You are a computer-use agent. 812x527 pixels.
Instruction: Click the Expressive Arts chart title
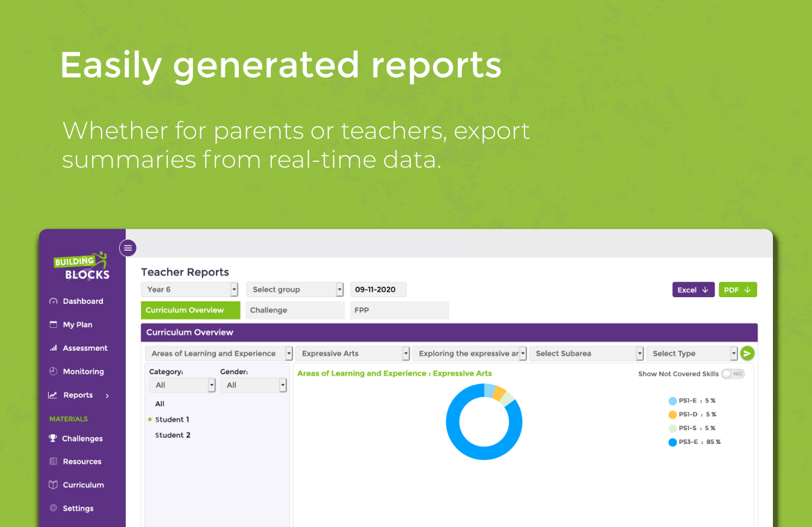pos(395,374)
